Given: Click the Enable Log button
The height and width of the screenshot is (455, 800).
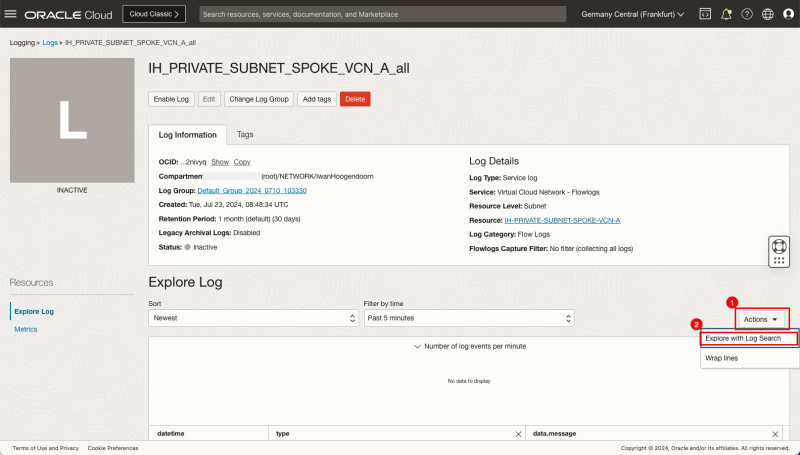Looking at the screenshot, I should 170,99.
